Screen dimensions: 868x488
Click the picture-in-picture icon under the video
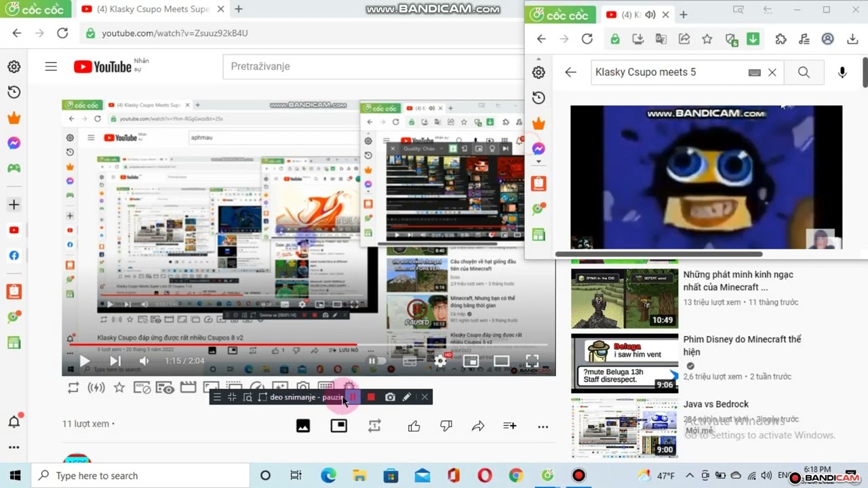click(338, 426)
